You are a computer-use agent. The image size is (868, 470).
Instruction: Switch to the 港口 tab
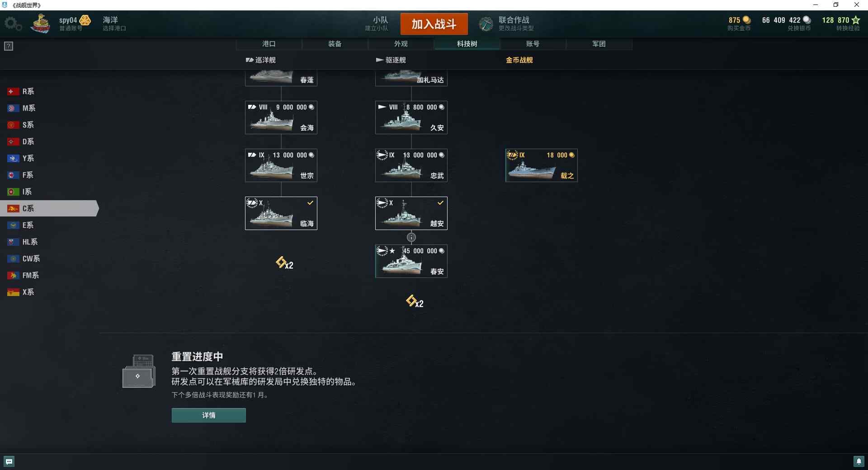pos(269,44)
